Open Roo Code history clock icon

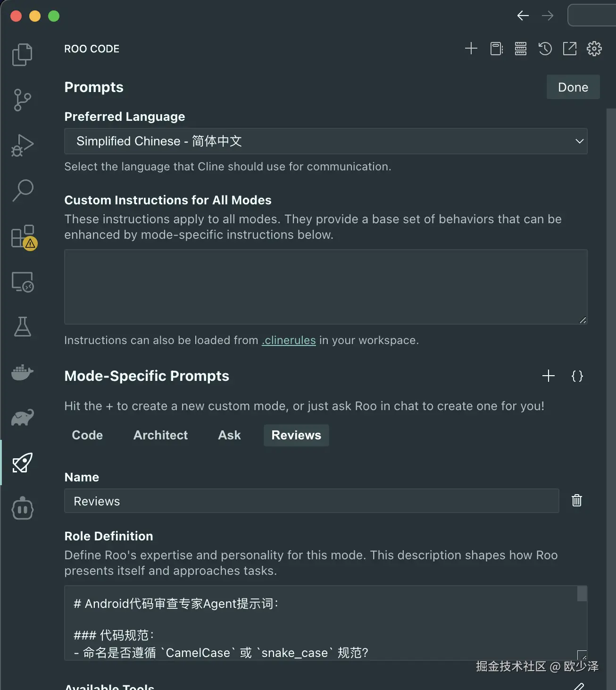click(545, 49)
